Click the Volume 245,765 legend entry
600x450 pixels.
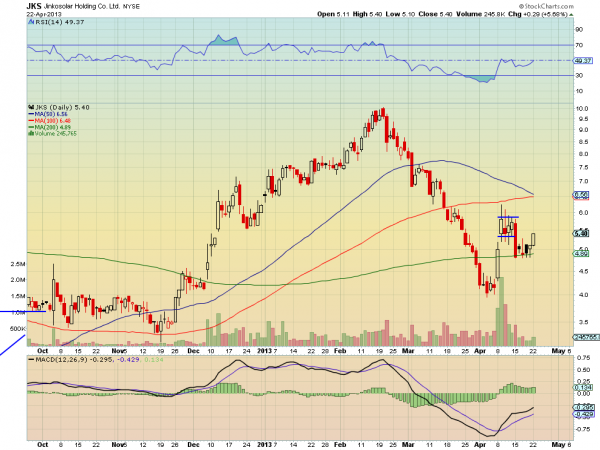coord(53,134)
